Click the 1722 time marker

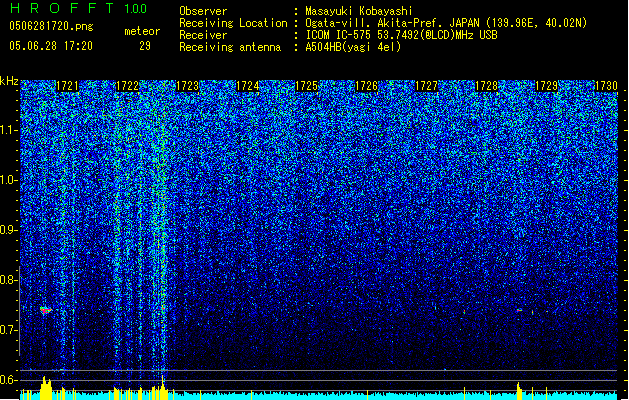click(x=127, y=86)
